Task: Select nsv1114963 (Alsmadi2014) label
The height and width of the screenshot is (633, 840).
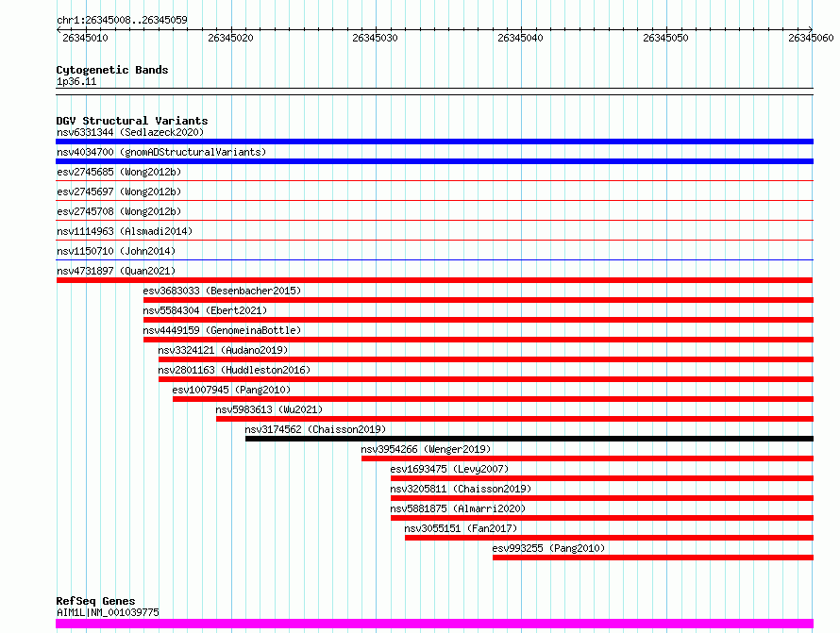Action: [x=125, y=231]
